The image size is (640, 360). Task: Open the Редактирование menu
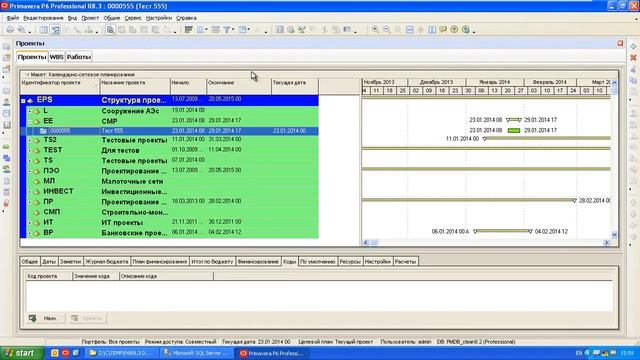coord(43,18)
